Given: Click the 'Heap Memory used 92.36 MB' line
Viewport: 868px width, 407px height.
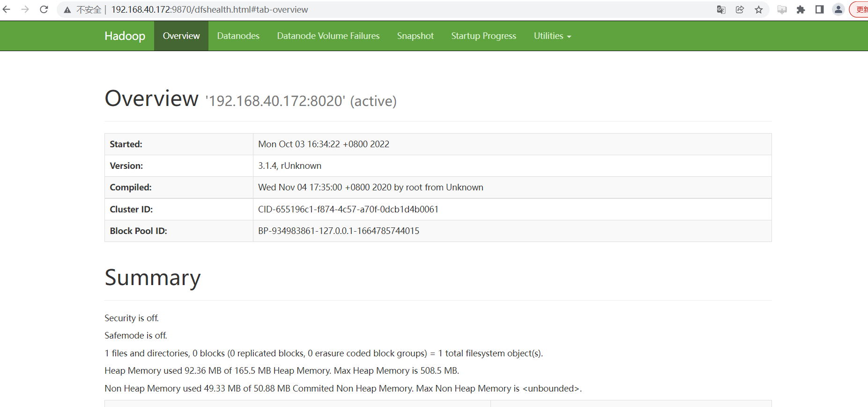Looking at the screenshot, I should click(x=282, y=371).
